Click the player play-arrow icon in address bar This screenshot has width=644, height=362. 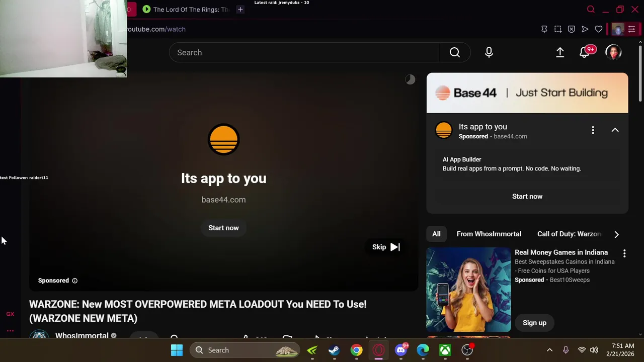click(585, 29)
